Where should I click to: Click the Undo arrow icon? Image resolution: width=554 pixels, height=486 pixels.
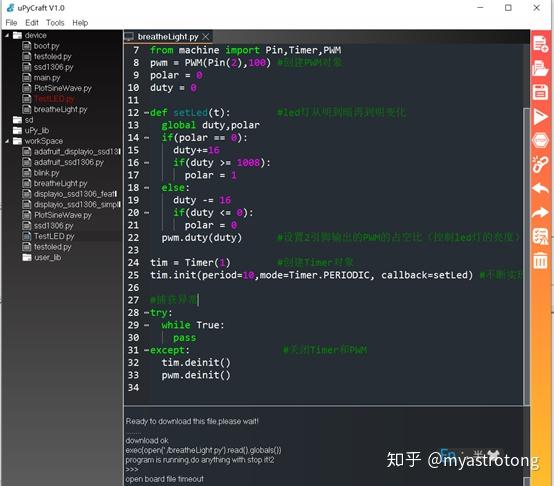click(x=540, y=188)
